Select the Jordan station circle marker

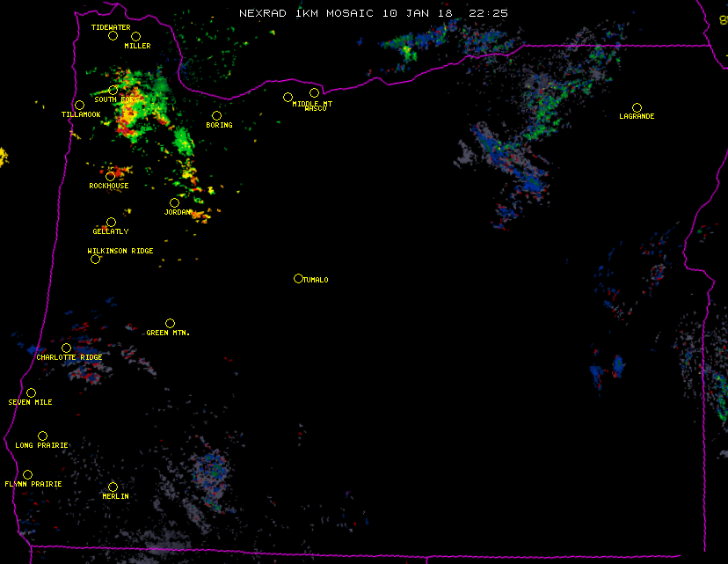(174, 203)
